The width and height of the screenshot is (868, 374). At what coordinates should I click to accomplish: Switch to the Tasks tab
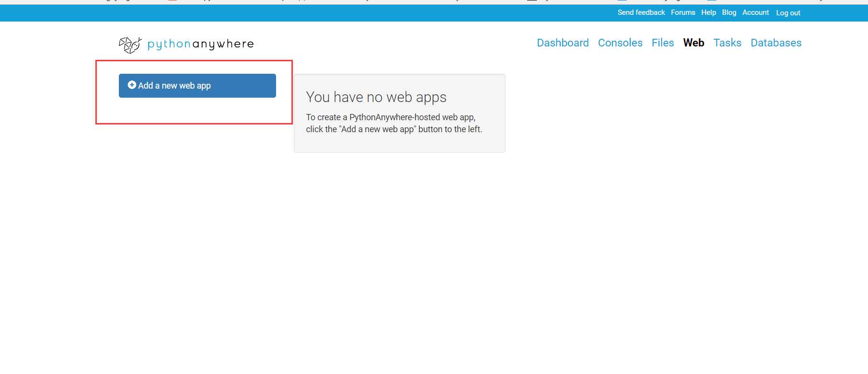727,43
